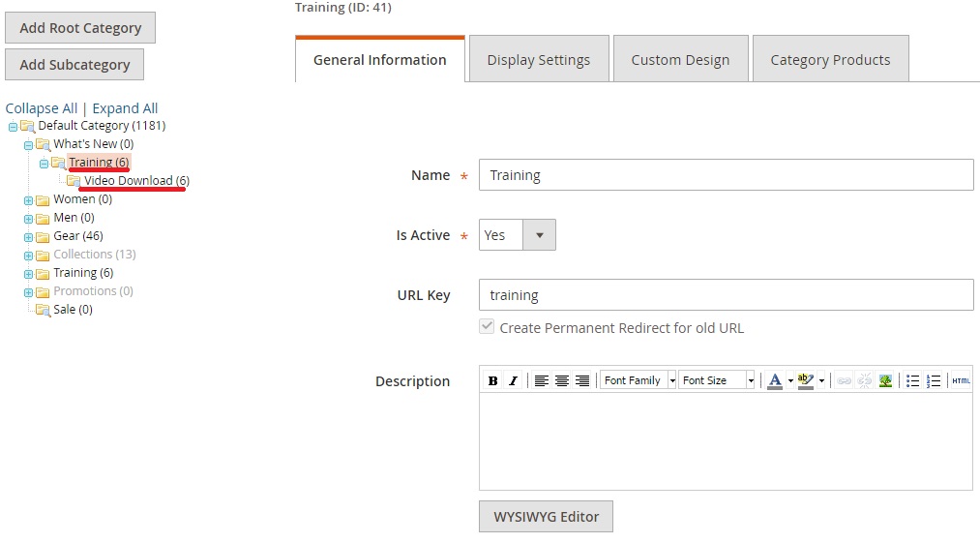Image resolution: width=980 pixels, height=543 pixels.
Task: Expand the Women category node
Action: click(29, 200)
